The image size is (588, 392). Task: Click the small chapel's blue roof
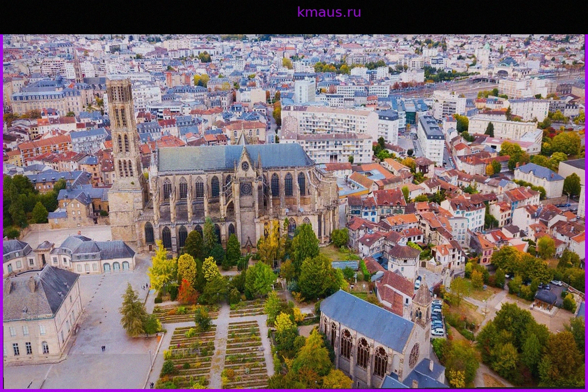[x=367, y=319]
